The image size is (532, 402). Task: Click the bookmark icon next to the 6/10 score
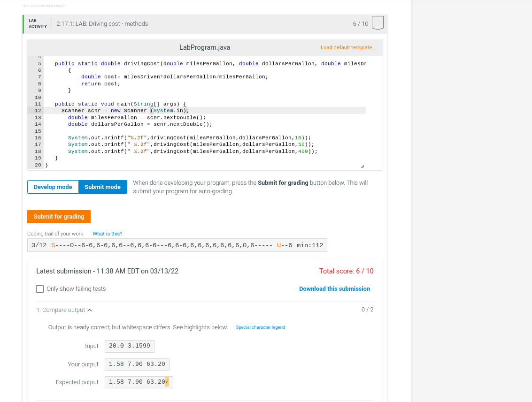click(378, 22)
